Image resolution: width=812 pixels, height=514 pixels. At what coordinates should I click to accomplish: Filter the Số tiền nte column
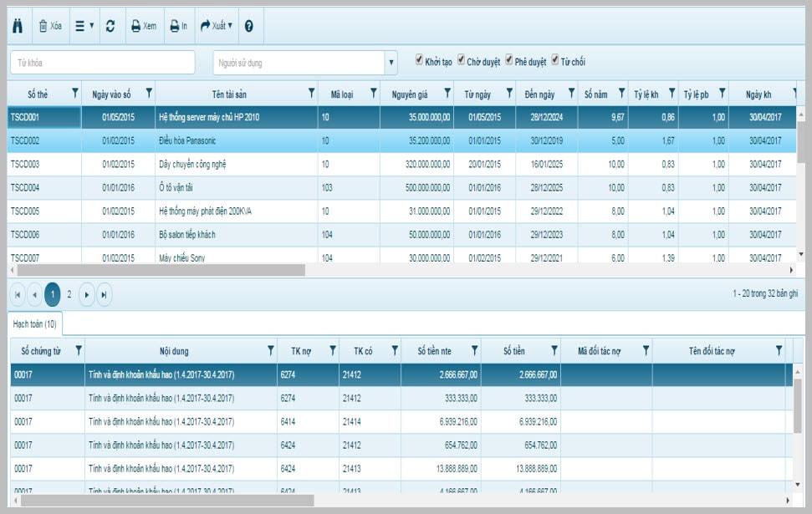pos(475,350)
